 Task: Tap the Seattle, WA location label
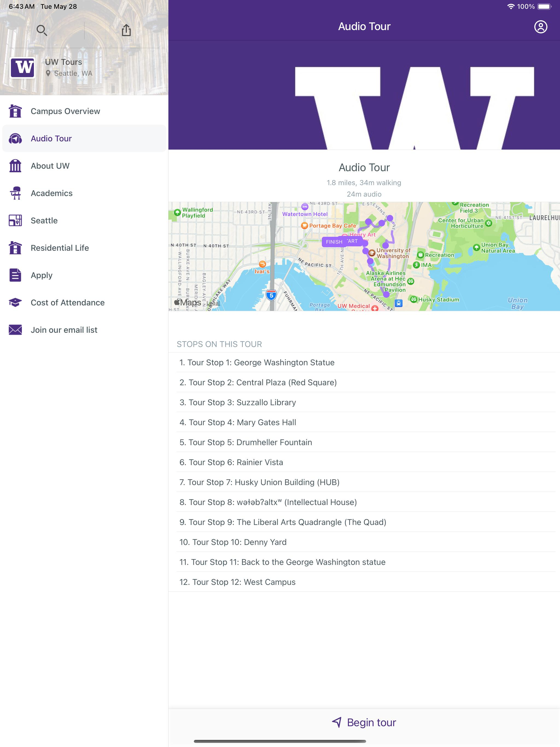point(69,73)
